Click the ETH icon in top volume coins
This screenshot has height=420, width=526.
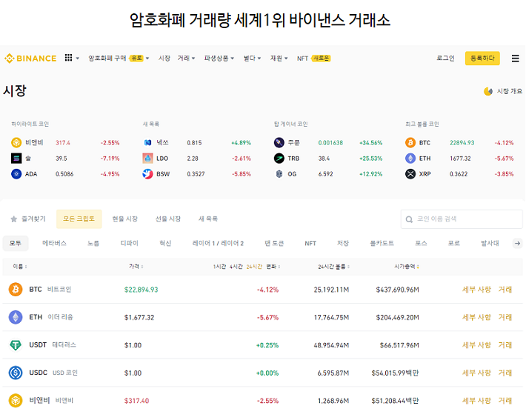[410, 158]
